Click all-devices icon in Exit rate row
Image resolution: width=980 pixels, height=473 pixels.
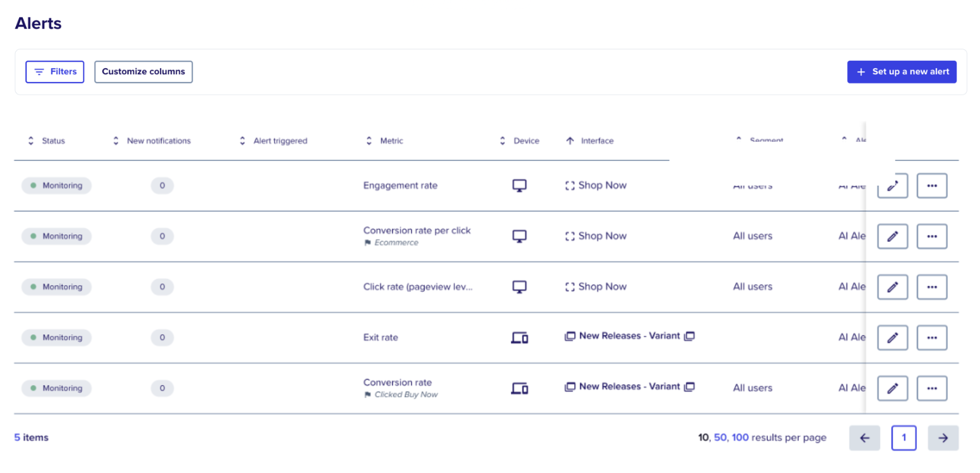point(519,338)
